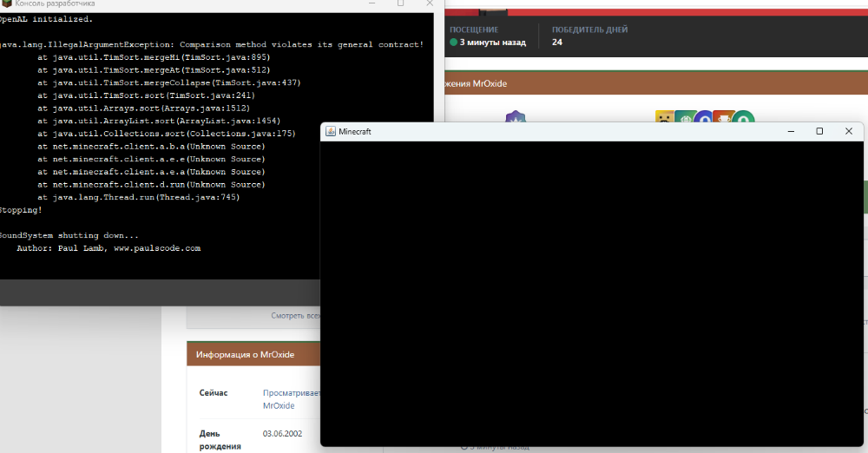Open the MrOxide link in the Сейчас row
868x453 pixels.
click(x=279, y=405)
